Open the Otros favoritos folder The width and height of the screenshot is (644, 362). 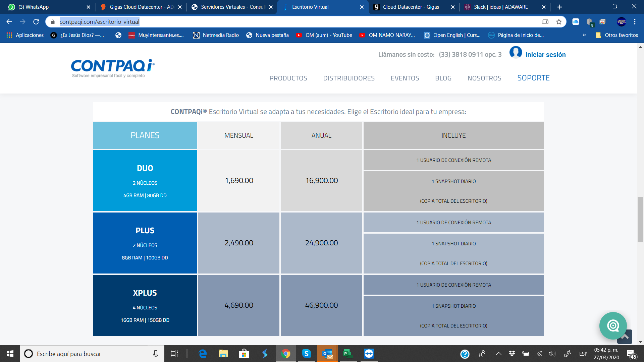pos(617,35)
